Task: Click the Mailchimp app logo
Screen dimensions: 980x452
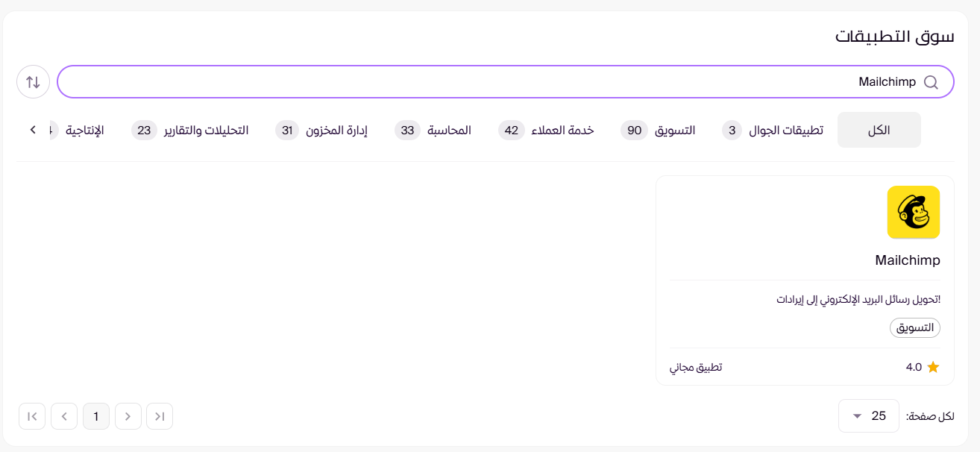Action: click(x=913, y=212)
